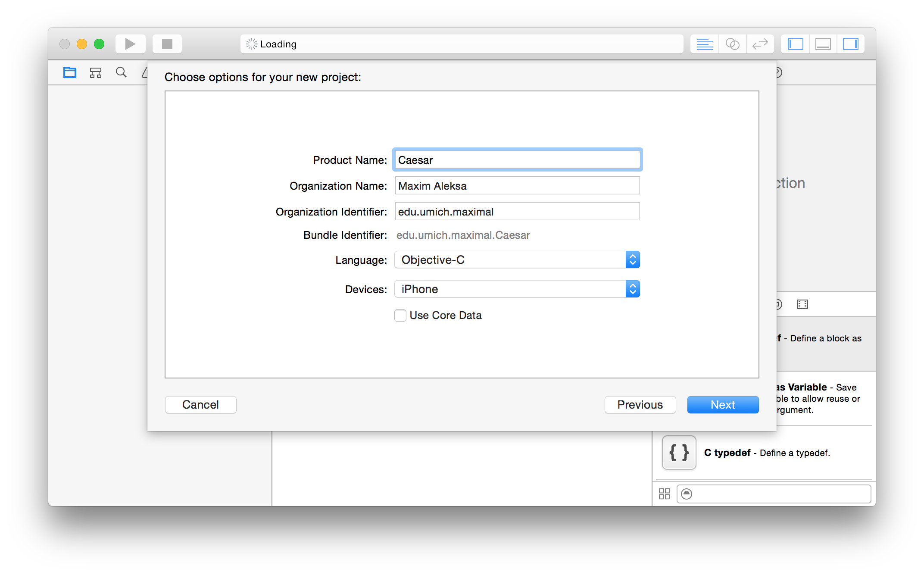Screen dimensions: 924x575
Task: Click the Stop button in toolbar
Action: pos(167,44)
